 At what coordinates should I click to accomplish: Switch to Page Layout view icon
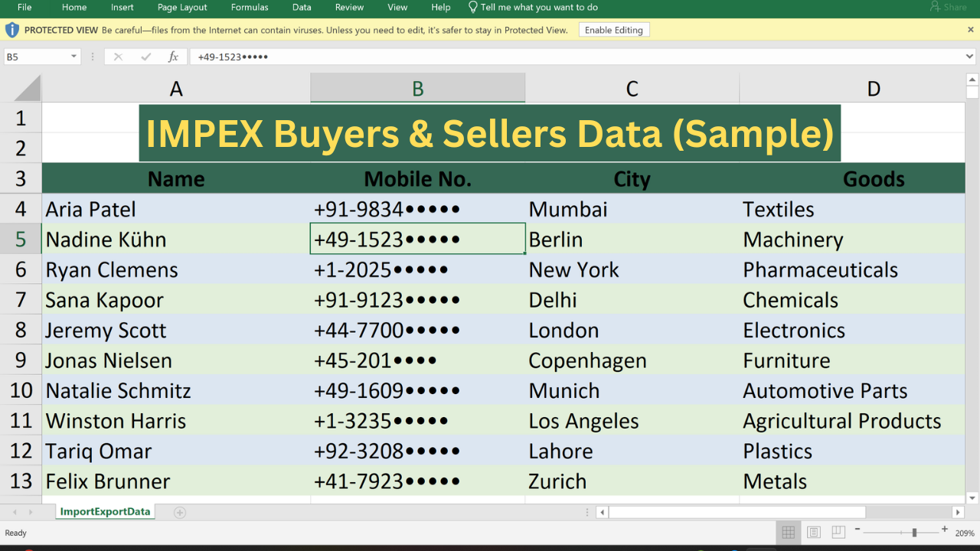point(813,532)
